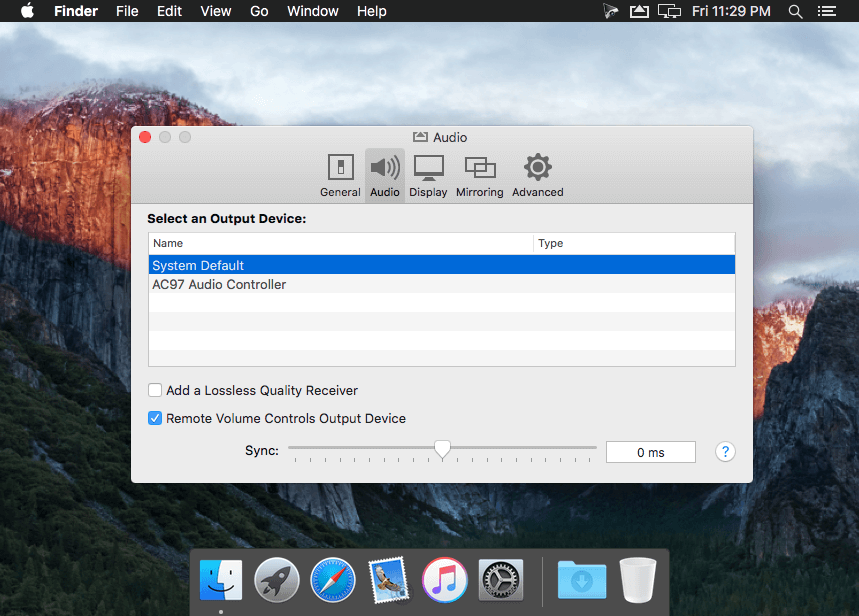This screenshot has height=616, width=859.
Task: Click the bird-shaped menu bar icon
Action: [x=610, y=11]
